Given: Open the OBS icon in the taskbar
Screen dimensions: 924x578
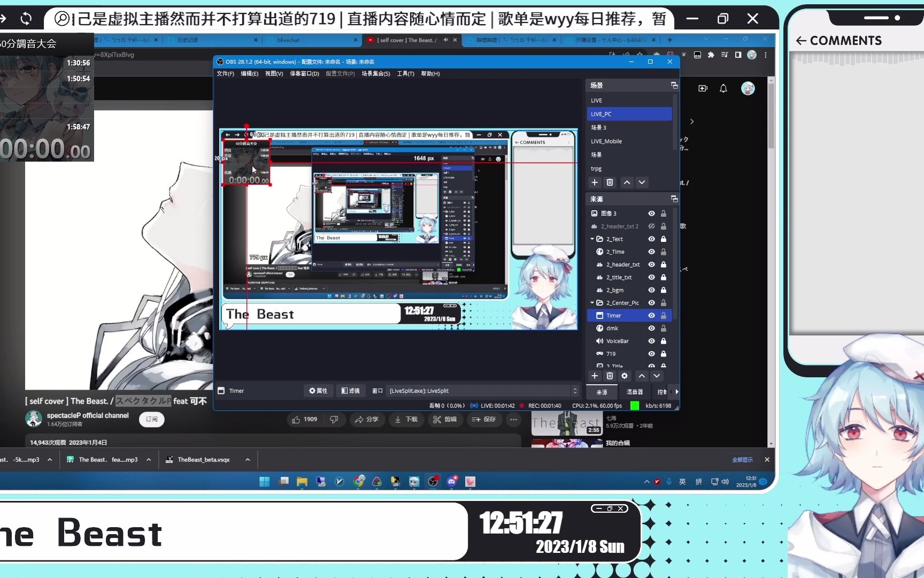Looking at the screenshot, I should coord(433,482).
